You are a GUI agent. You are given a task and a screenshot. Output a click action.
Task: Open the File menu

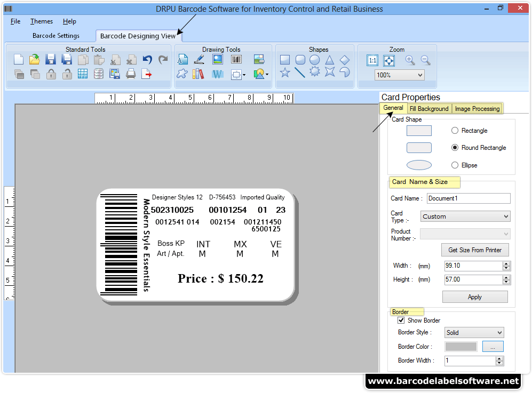(x=15, y=21)
